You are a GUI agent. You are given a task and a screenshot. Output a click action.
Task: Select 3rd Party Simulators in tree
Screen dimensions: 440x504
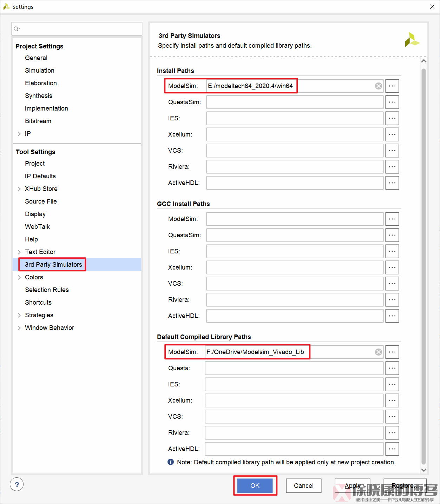(x=53, y=265)
